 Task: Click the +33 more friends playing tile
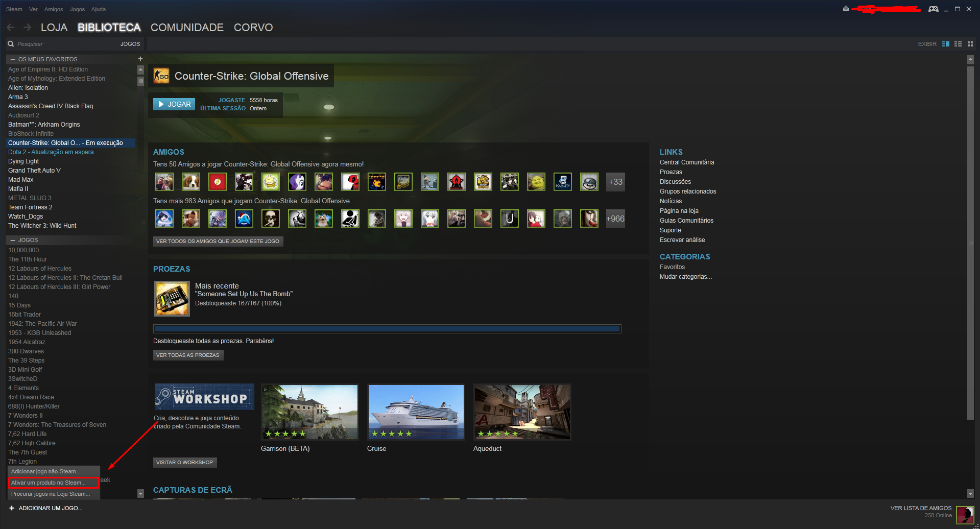pyautogui.click(x=615, y=182)
